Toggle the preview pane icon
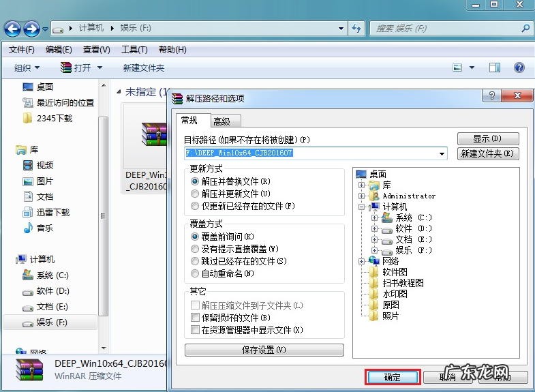Image resolution: width=535 pixels, height=392 pixels. click(x=495, y=67)
